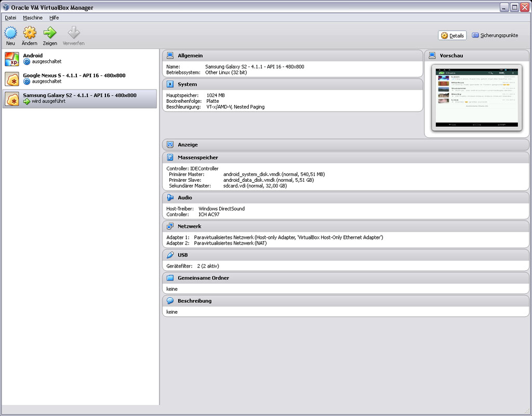Image resolution: width=532 pixels, height=416 pixels.
Task: Click the window resize grip corner
Action: click(x=527, y=411)
